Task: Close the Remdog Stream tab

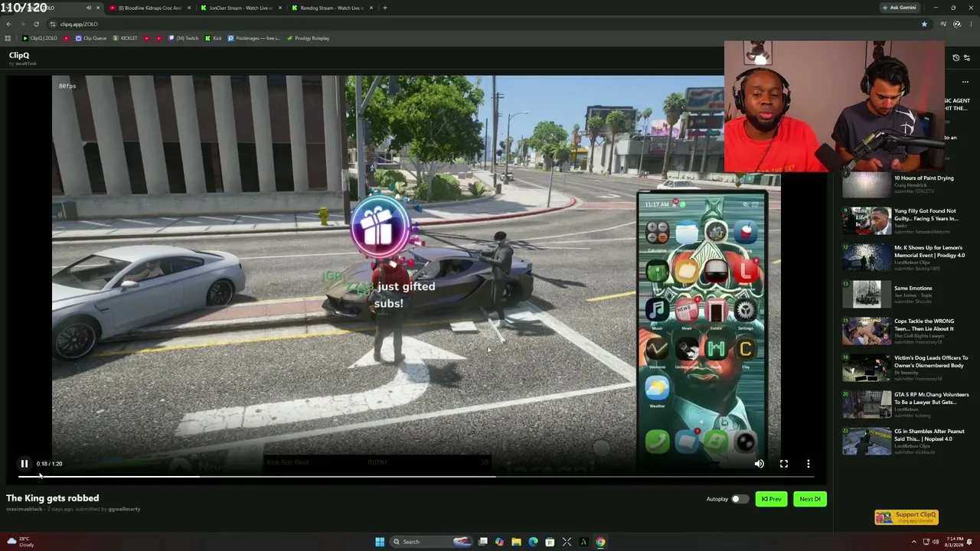Action: point(371,8)
